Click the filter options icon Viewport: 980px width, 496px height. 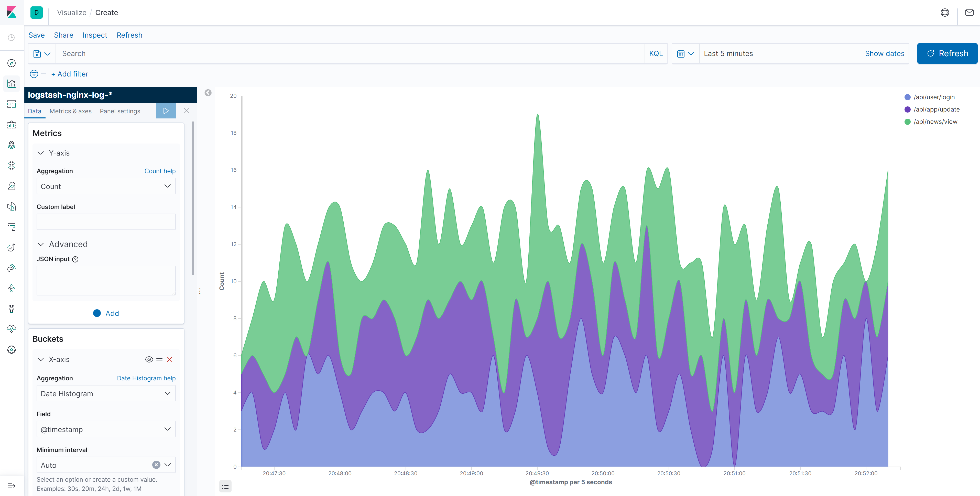(34, 74)
